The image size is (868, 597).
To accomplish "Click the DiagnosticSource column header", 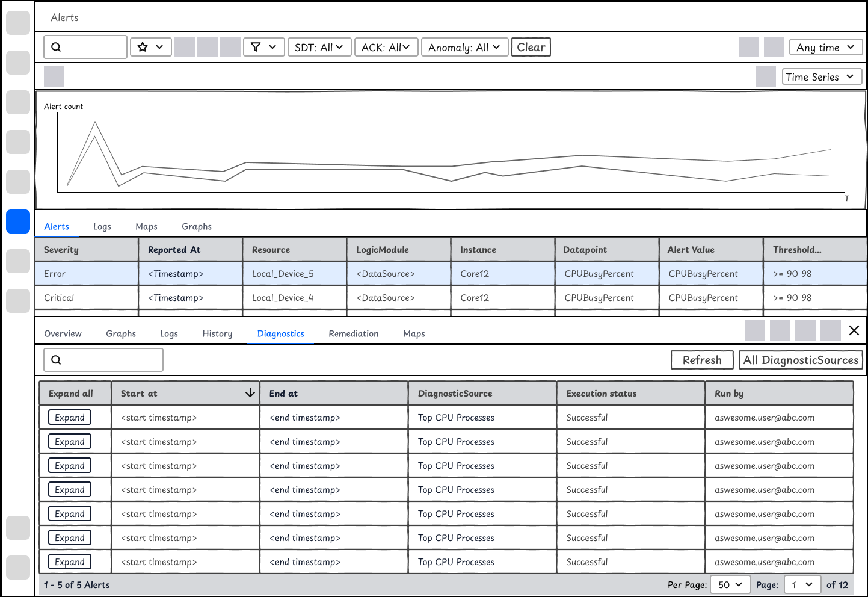I will [x=482, y=393].
